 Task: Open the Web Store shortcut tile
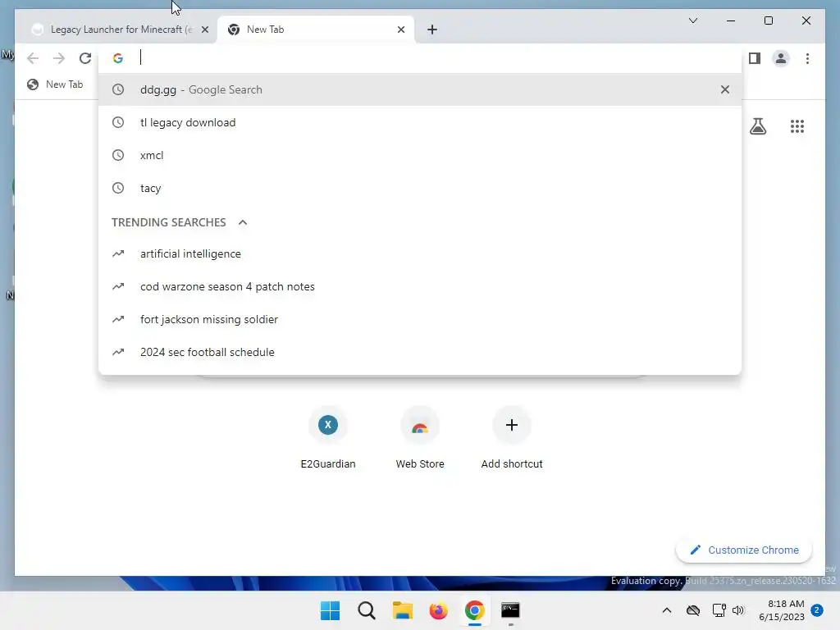420,438
